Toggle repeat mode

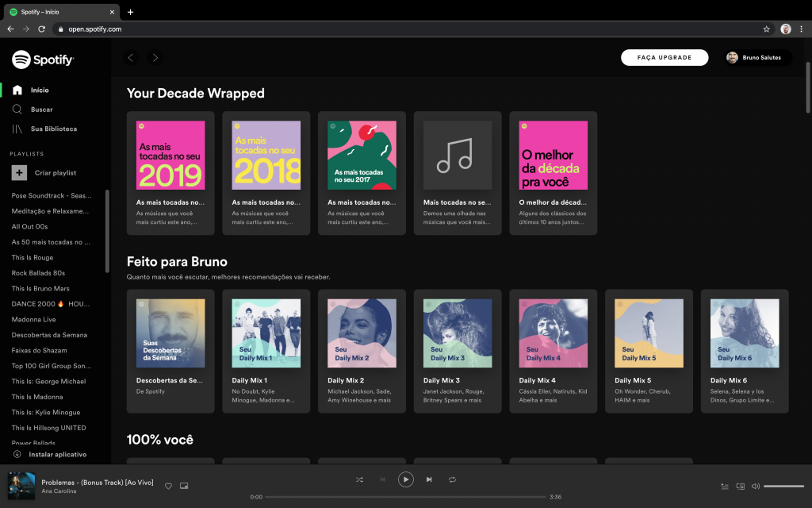[x=452, y=479]
